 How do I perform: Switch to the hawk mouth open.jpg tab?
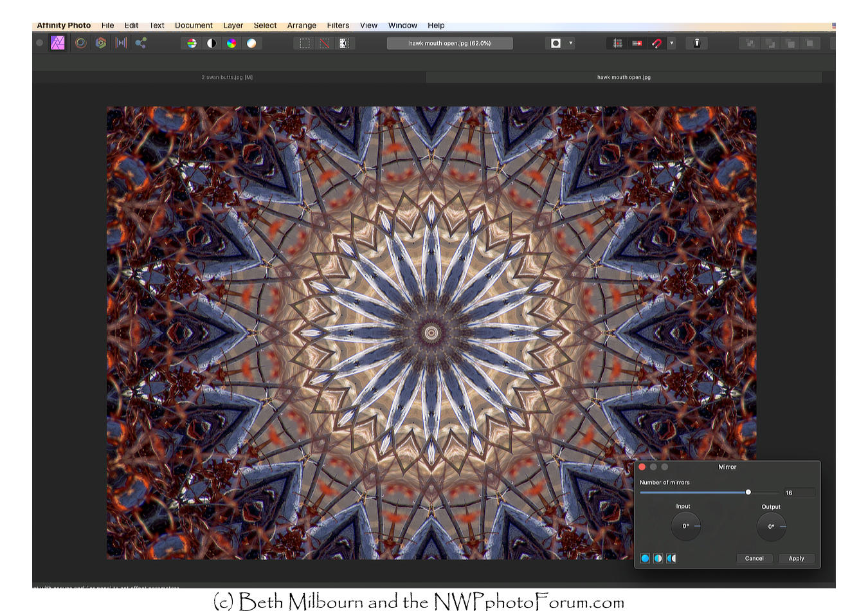[624, 77]
